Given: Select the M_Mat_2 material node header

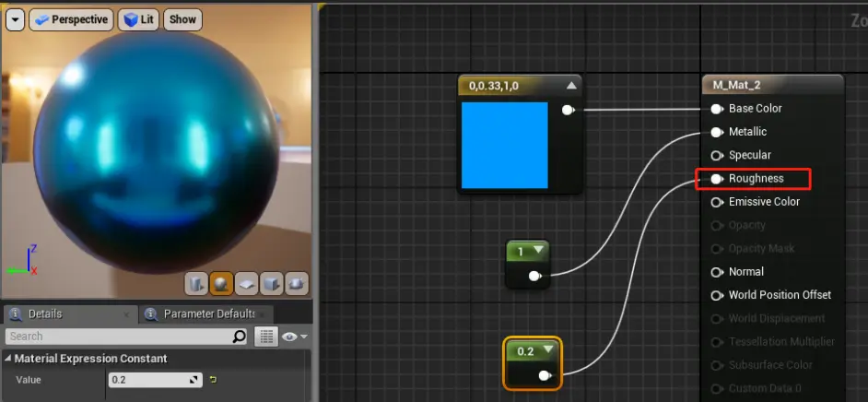Looking at the screenshot, I should 773,85.
